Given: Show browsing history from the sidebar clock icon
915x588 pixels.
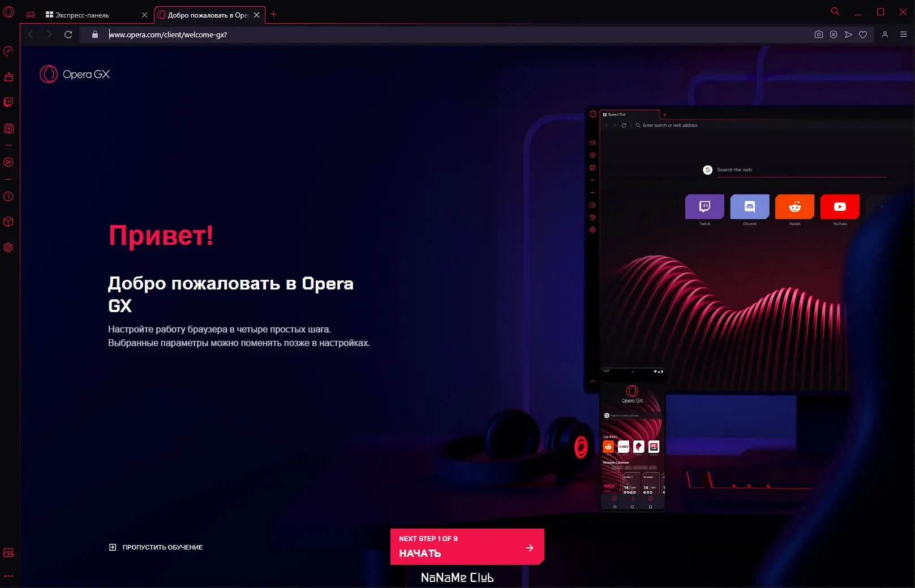Looking at the screenshot, I should click(8, 196).
